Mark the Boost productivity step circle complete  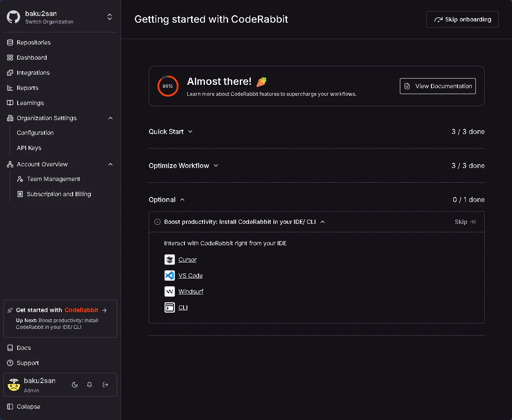[158, 222]
